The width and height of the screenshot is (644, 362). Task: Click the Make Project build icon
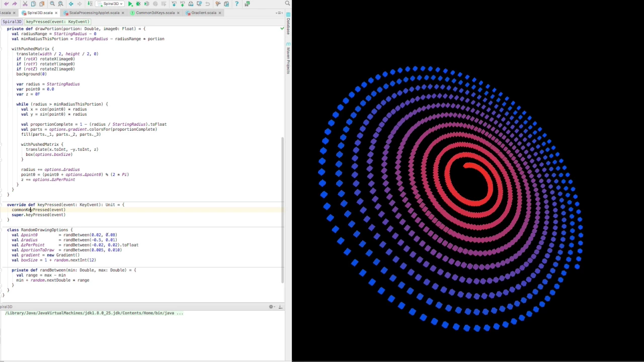pos(90,4)
